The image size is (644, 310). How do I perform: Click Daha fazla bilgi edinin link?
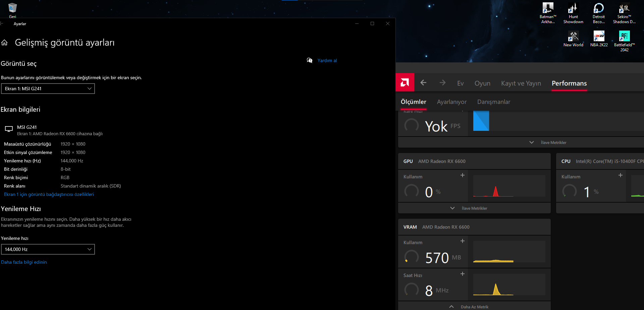click(24, 262)
